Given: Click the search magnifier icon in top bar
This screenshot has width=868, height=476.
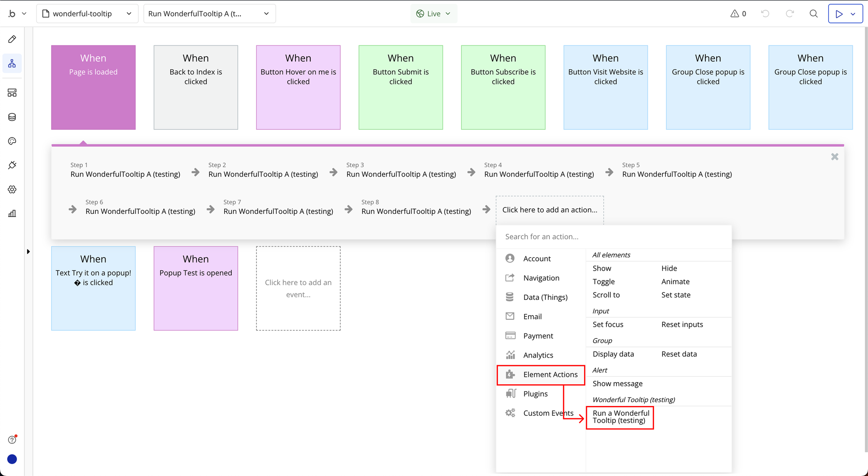Looking at the screenshot, I should [x=813, y=14].
